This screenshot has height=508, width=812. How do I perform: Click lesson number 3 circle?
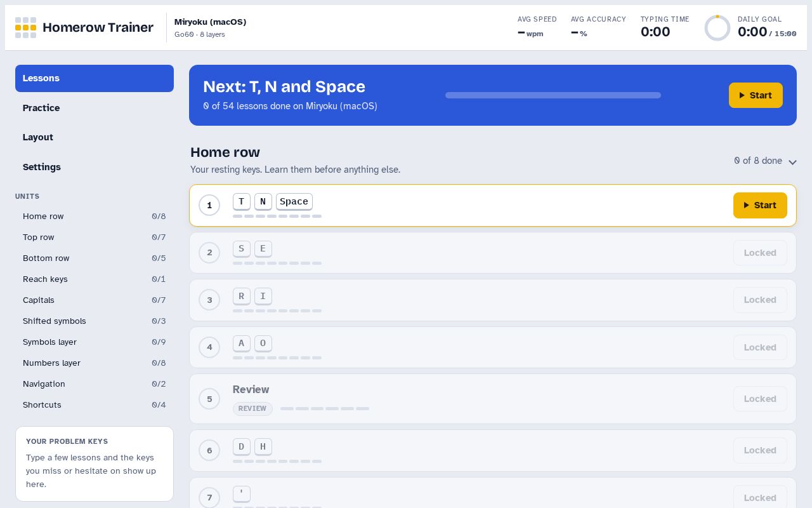[209, 300]
